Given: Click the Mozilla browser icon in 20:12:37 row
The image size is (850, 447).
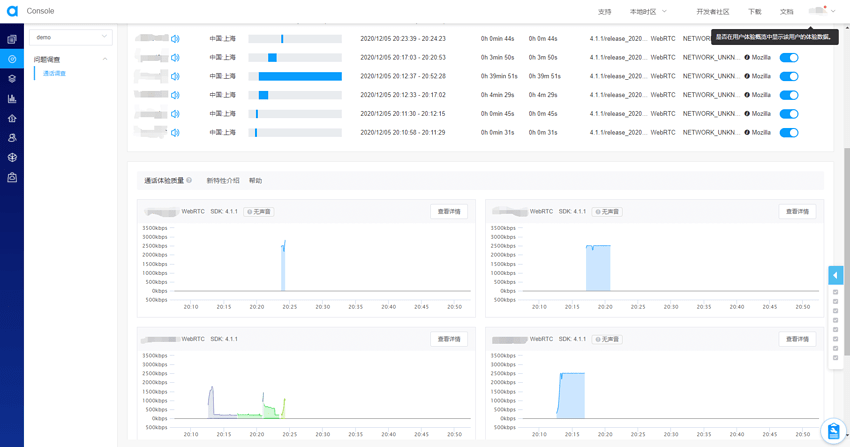Looking at the screenshot, I should [x=747, y=76].
